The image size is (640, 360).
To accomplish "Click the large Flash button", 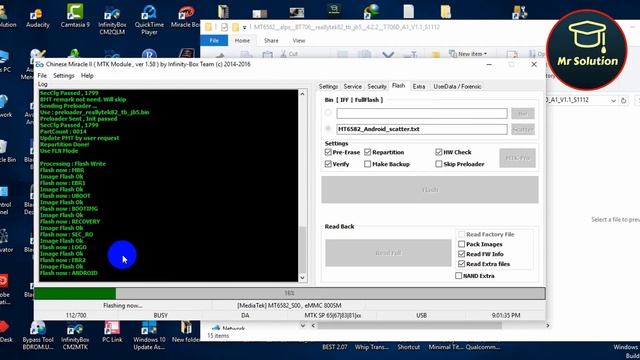I will click(430, 189).
